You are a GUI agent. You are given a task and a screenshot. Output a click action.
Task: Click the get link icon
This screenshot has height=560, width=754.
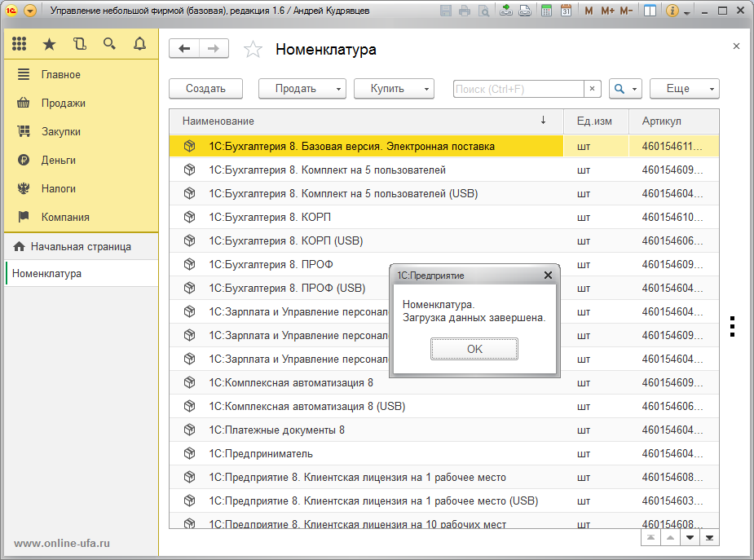pos(506,11)
